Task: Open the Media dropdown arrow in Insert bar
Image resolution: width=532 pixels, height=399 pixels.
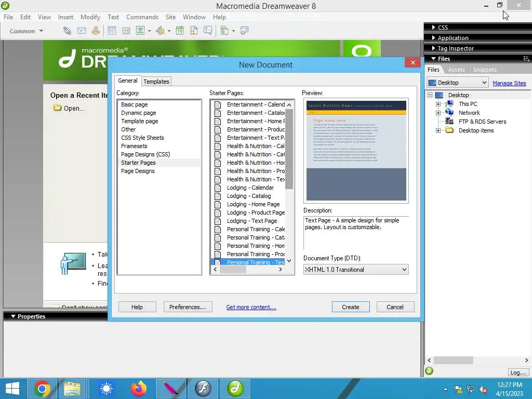Action: click(169, 31)
